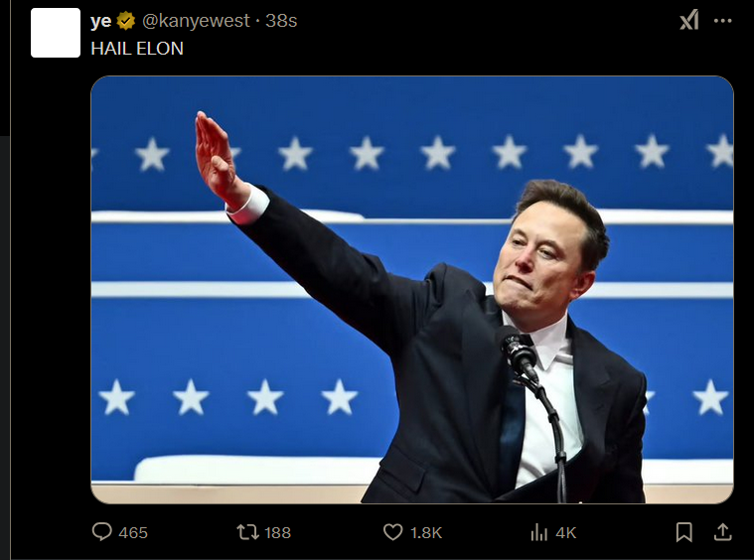754x560 pixels.
Task: Open the share upload arrow icon
Action: 723,532
